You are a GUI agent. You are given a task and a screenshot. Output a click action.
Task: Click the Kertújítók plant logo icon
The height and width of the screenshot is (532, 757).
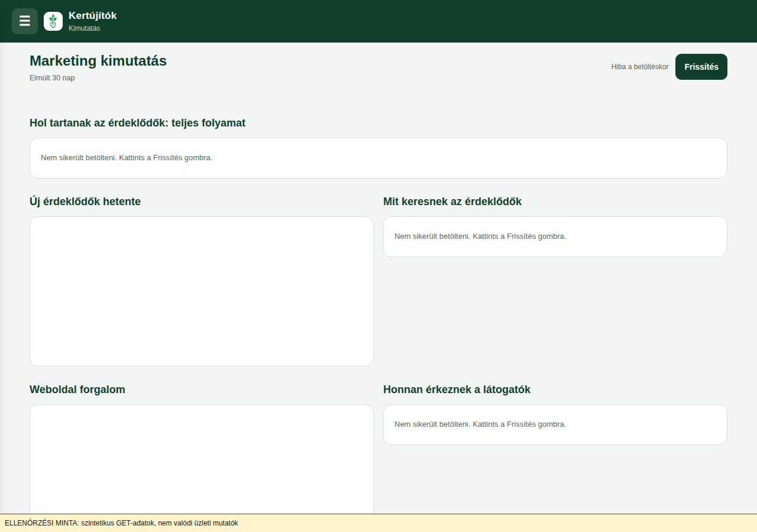coord(53,21)
